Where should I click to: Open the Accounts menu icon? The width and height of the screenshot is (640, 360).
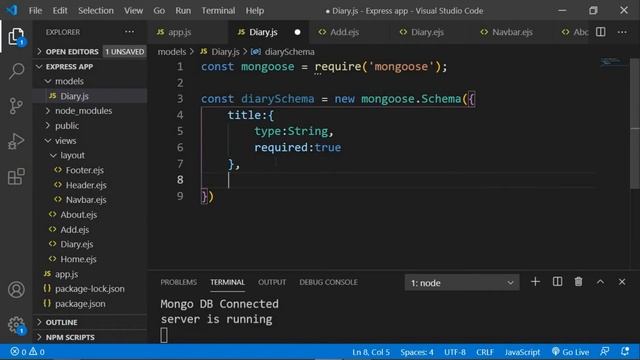click(x=16, y=290)
